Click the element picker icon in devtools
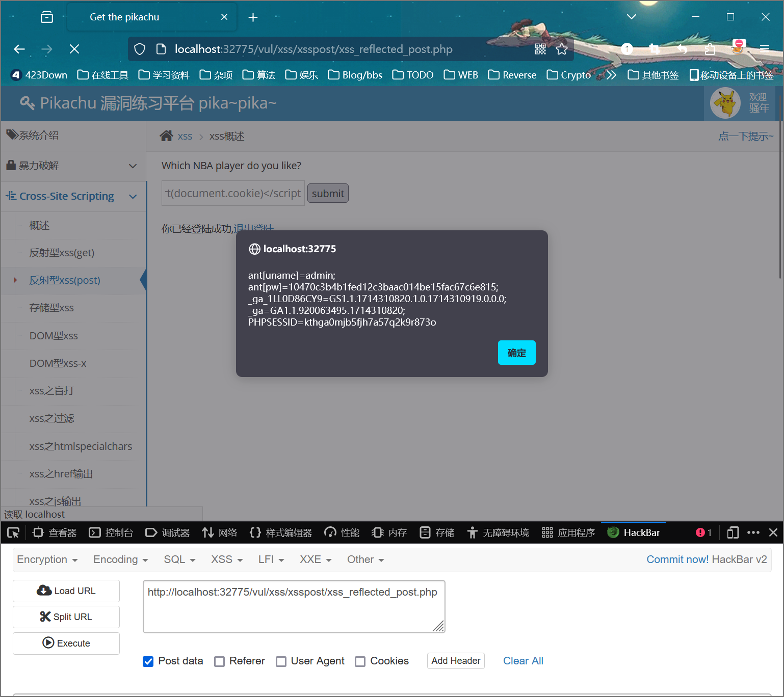The height and width of the screenshot is (697, 784). click(x=13, y=533)
